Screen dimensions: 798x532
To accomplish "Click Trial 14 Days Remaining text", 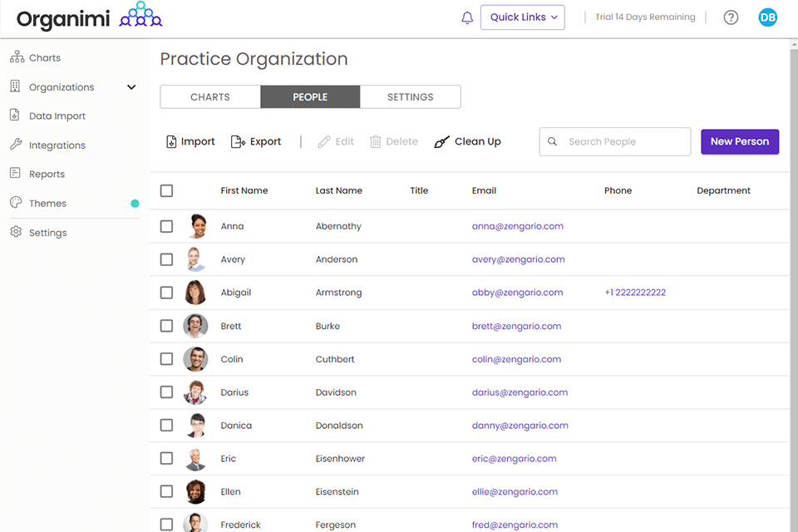I will click(645, 17).
